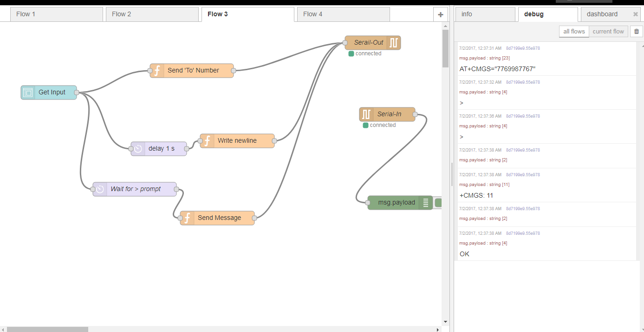Click input port of Send 'To' Number node
The height and width of the screenshot is (332, 644).
[150, 71]
